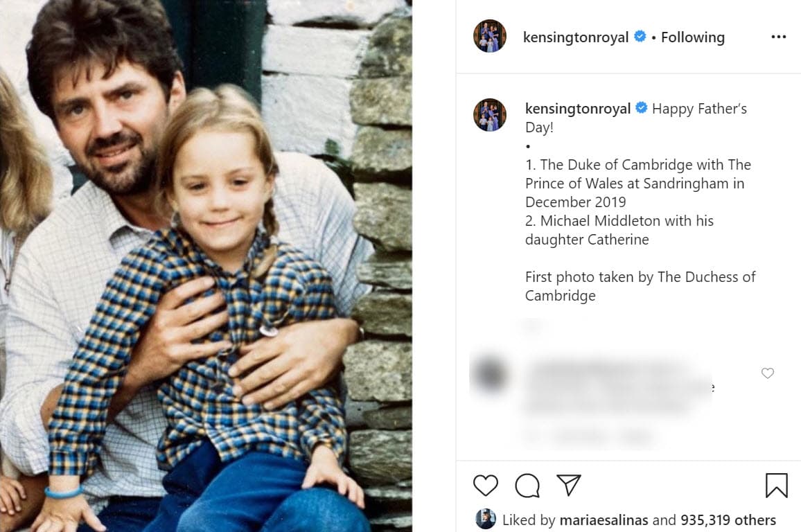Screen dimensions: 801x532
Task: Click the blurred commenter's avatar
Action: (490, 374)
